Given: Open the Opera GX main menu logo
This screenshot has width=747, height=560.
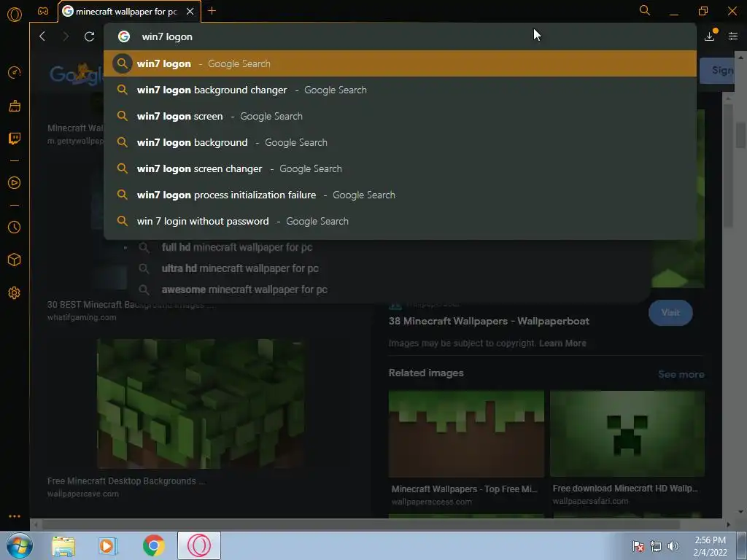Looking at the screenshot, I should coord(15,15).
